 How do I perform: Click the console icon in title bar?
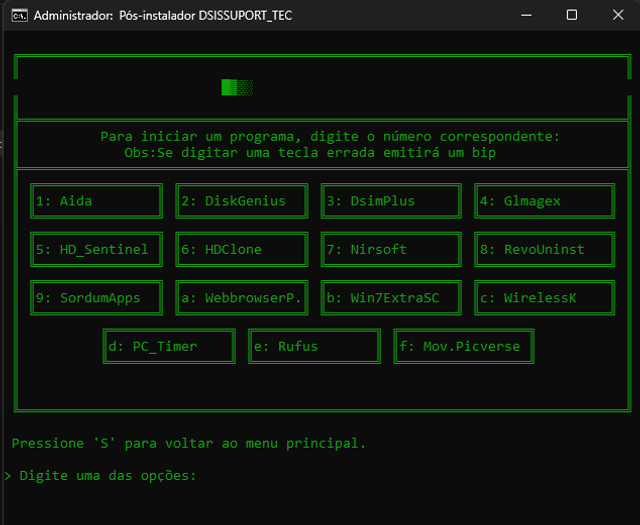[17, 15]
